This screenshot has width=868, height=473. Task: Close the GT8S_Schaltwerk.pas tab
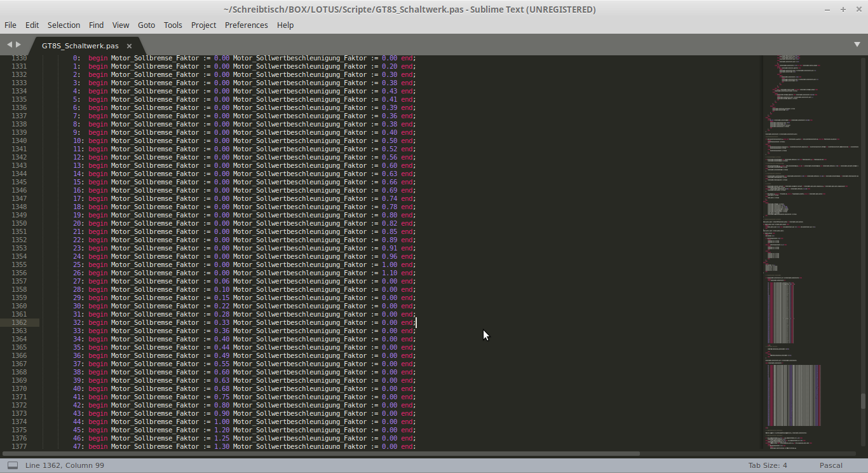pos(129,46)
